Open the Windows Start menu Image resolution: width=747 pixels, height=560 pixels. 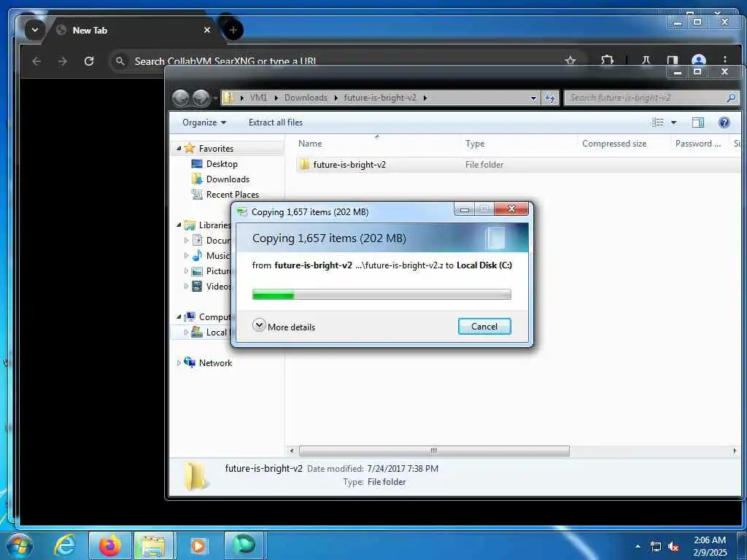coord(19,545)
